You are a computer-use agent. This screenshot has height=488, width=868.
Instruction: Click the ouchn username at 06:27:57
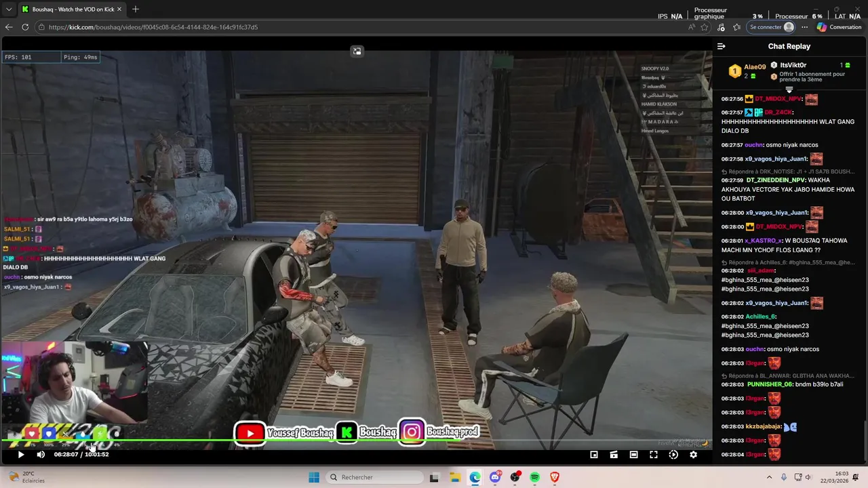point(753,145)
